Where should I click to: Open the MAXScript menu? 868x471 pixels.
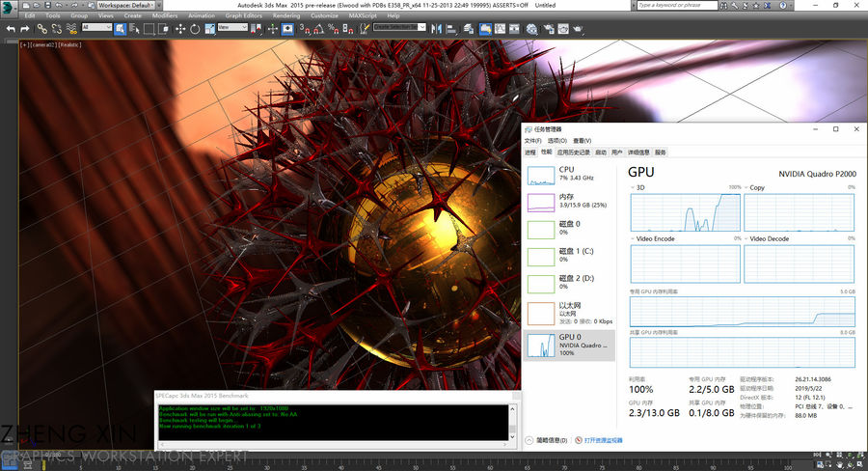coord(363,15)
